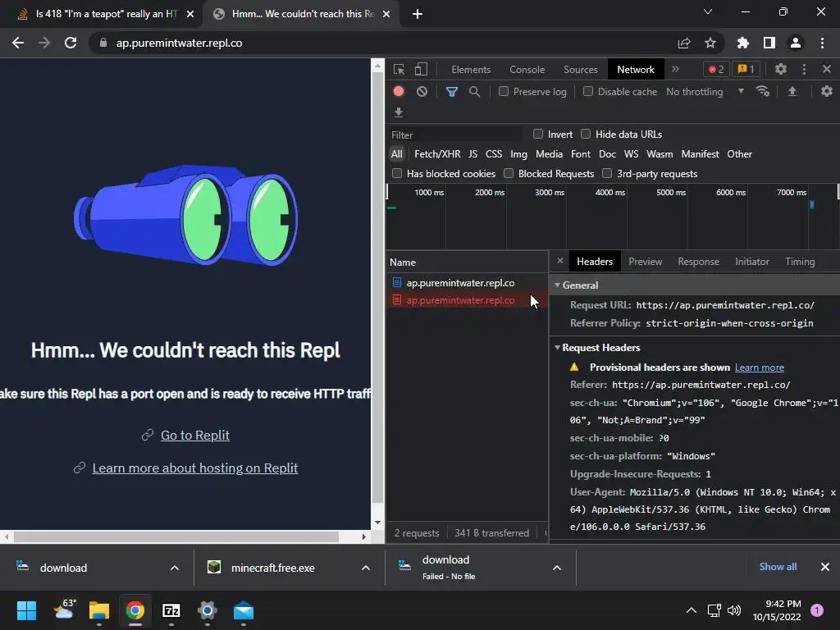Toggle the device toolbar icon
Screen dimensions: 840x630
(x=421, y=69)
